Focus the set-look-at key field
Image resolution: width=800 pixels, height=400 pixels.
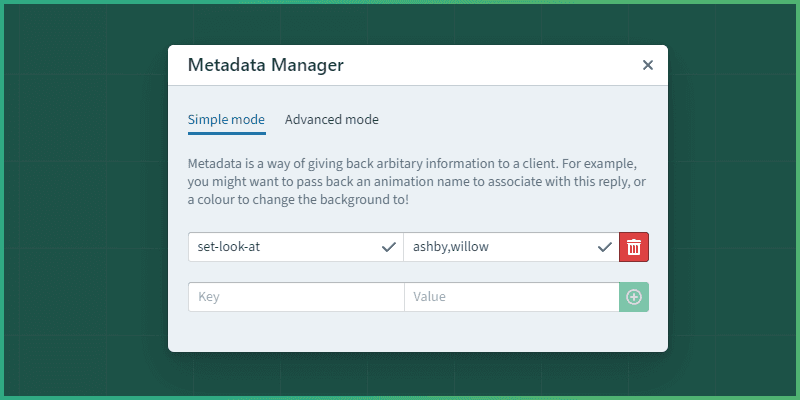[x=280, y=247]
